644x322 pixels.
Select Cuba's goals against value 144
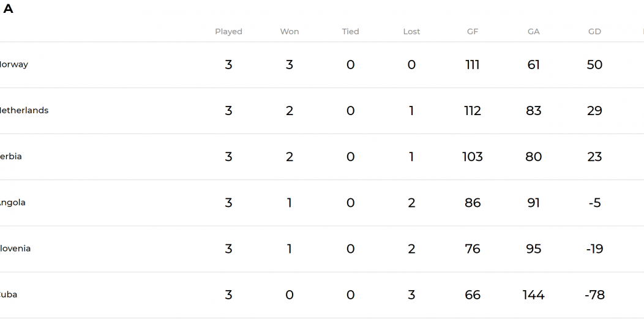click(534, 294)
